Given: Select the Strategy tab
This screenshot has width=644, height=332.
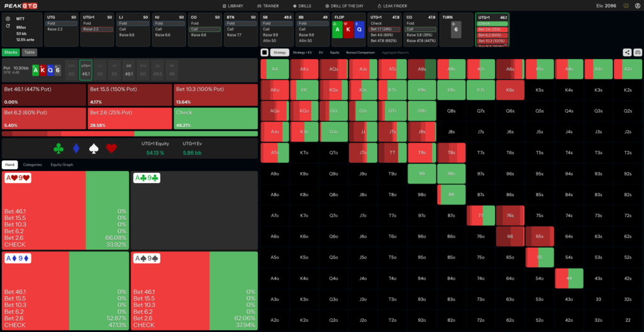Looking at the screenshot, I should tap(280, 53).
